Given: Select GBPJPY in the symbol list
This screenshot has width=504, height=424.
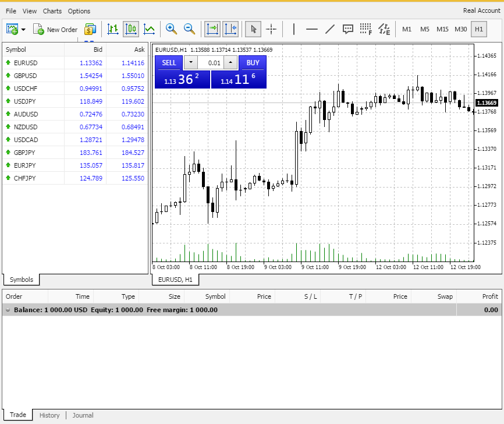Looking at the screenshot, I should click(x=75, y=153).
